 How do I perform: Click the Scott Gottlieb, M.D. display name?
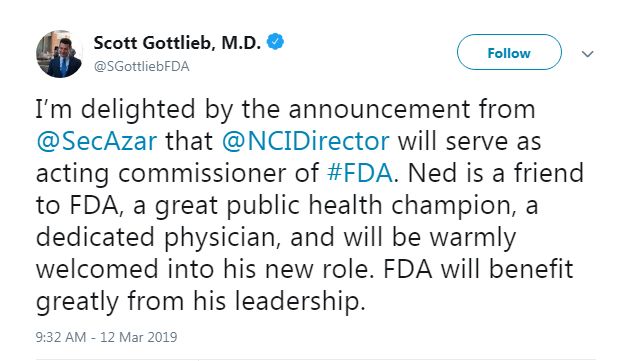tap(177, 43)
